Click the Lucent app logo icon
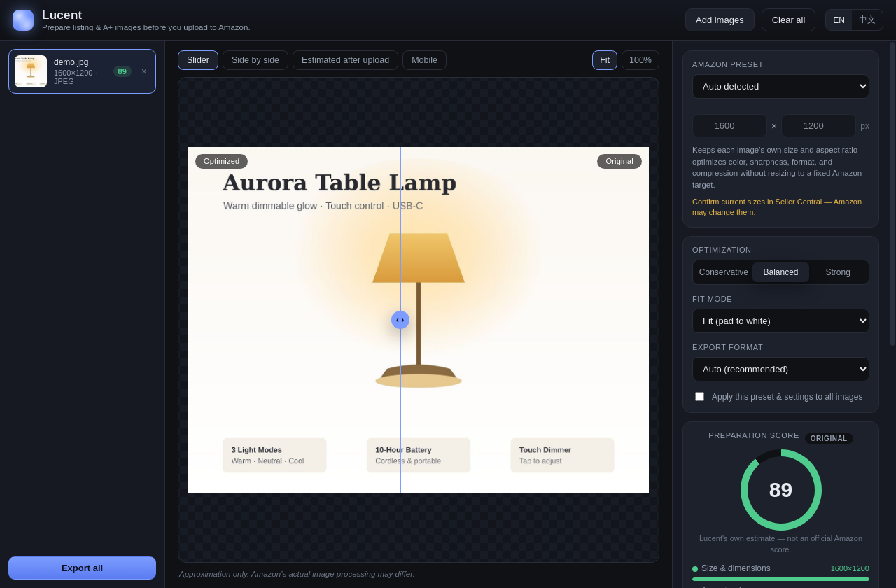The height and width of the screenshot is (588, 896). (x=23, y=20)
